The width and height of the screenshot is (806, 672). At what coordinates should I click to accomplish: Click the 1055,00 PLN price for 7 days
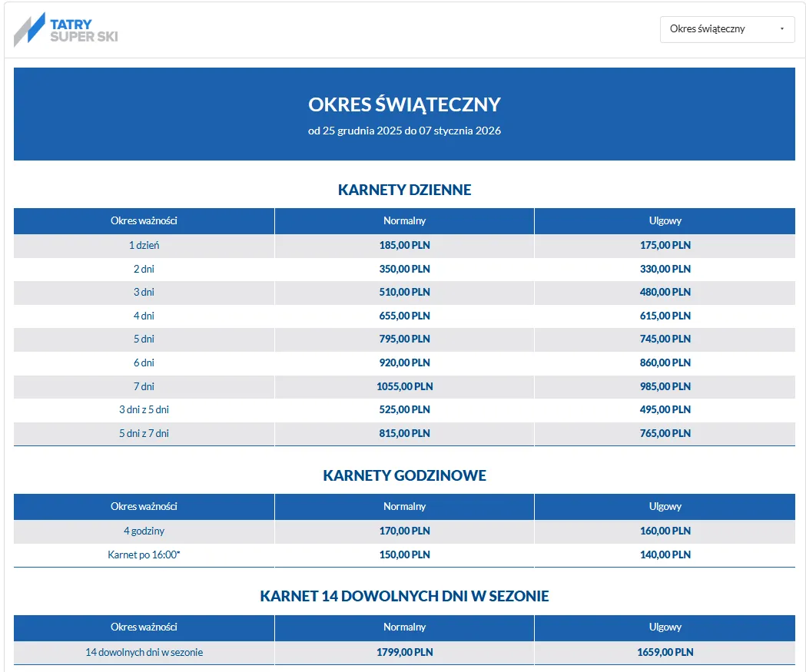coord(404,386)
